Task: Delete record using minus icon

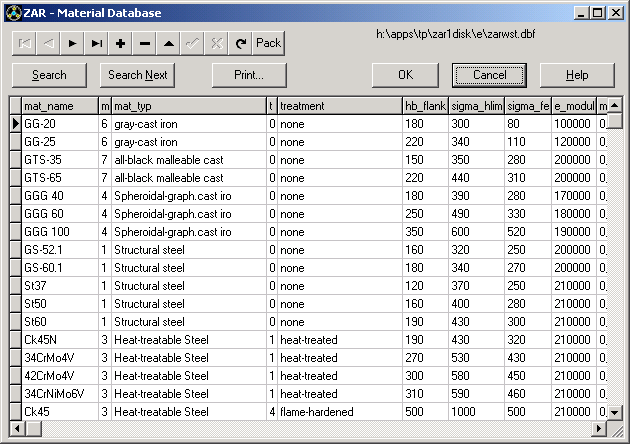Action: click(145, 43)
